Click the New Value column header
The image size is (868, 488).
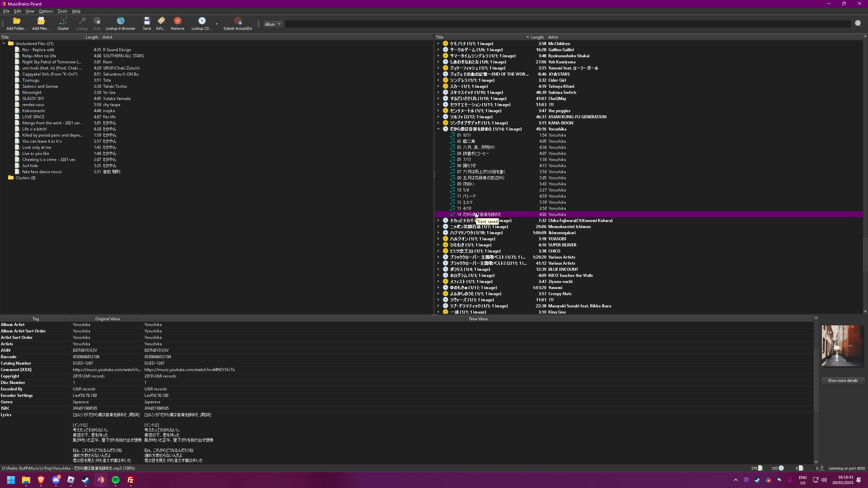pyautogui.click(x=478, y=319)
